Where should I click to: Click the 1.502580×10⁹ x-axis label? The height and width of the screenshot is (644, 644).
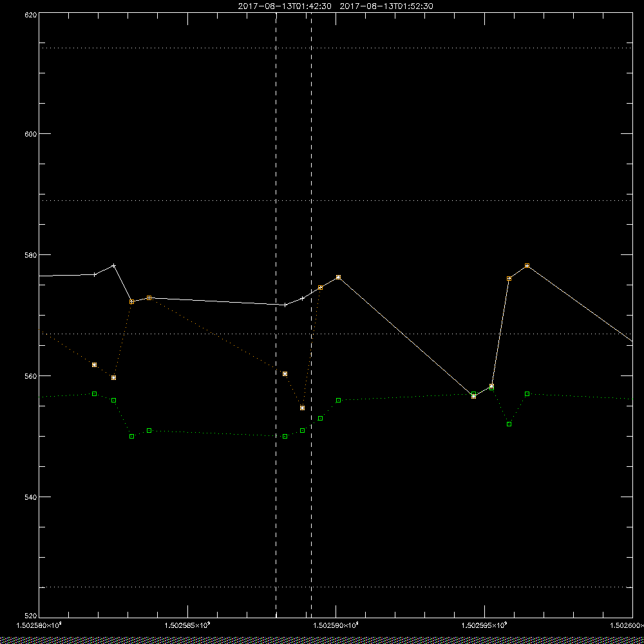point(39,625)
